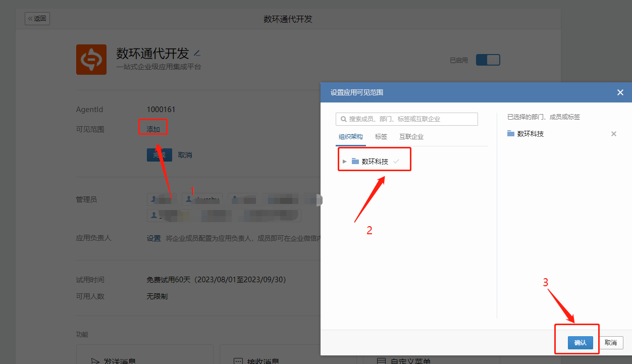Close the 设置应用可见范围 dialog

click(620, 92)
